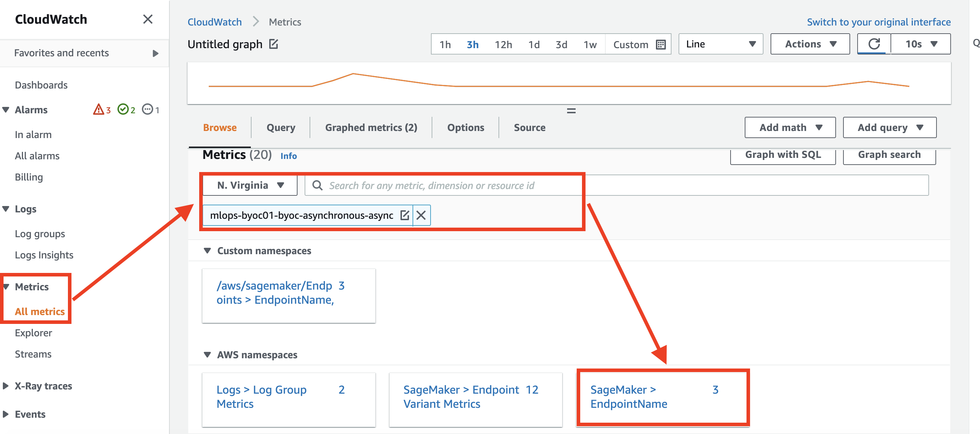Open the metrics Info link
Viewport: 980px width, 434px height.
coord(288,156)
